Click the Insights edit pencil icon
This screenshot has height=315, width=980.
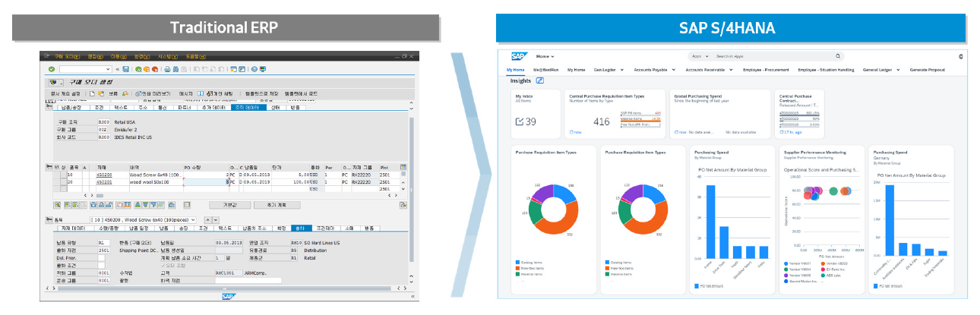pos(540,80)
